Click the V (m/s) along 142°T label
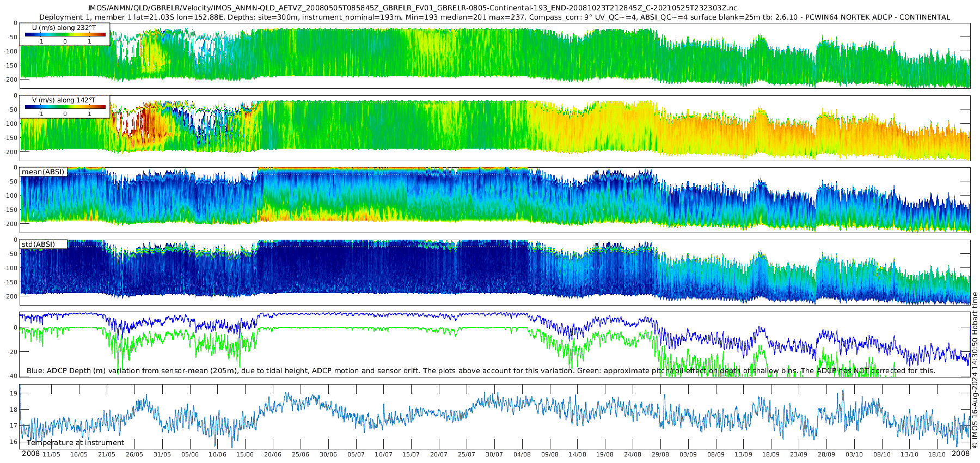 coord(64,100)
